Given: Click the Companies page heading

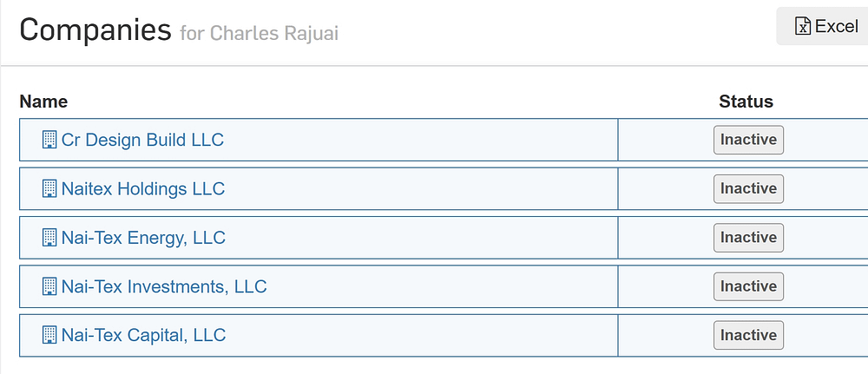Looking at the screenshot, I should point(95,31).
